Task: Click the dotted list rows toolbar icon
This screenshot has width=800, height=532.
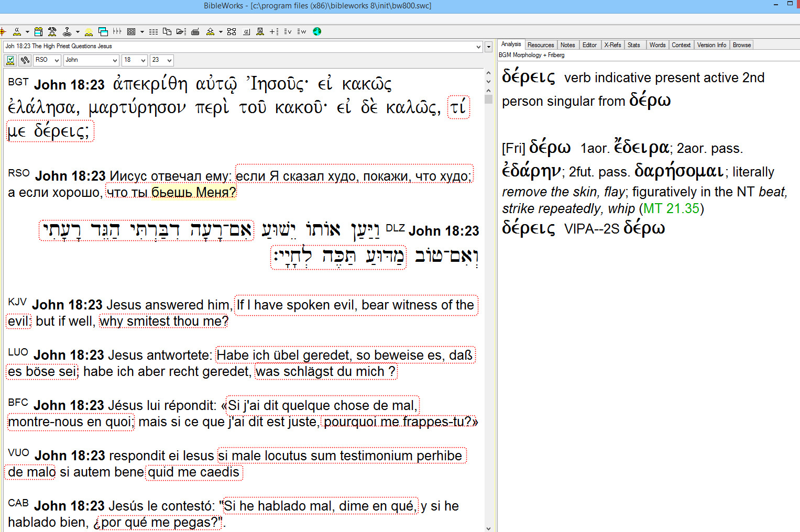Action: [154, 31]
